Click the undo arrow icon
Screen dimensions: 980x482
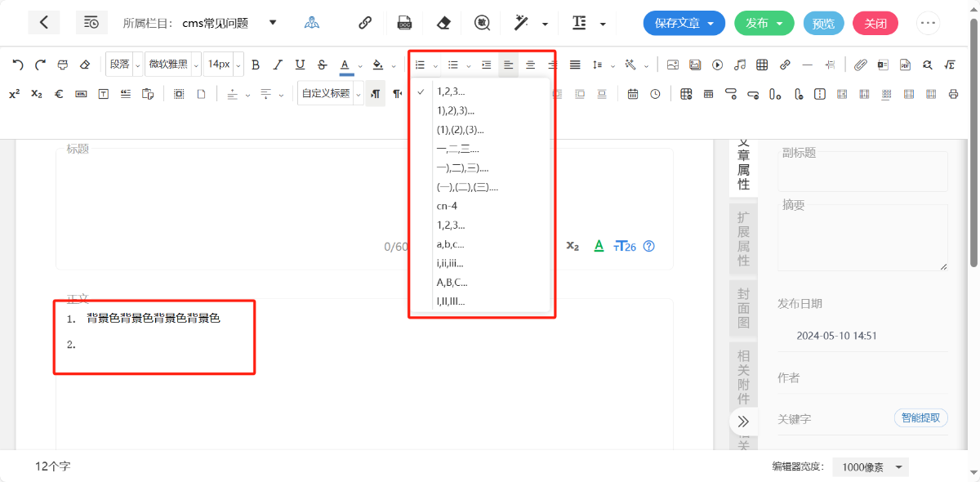coord(18,65)
